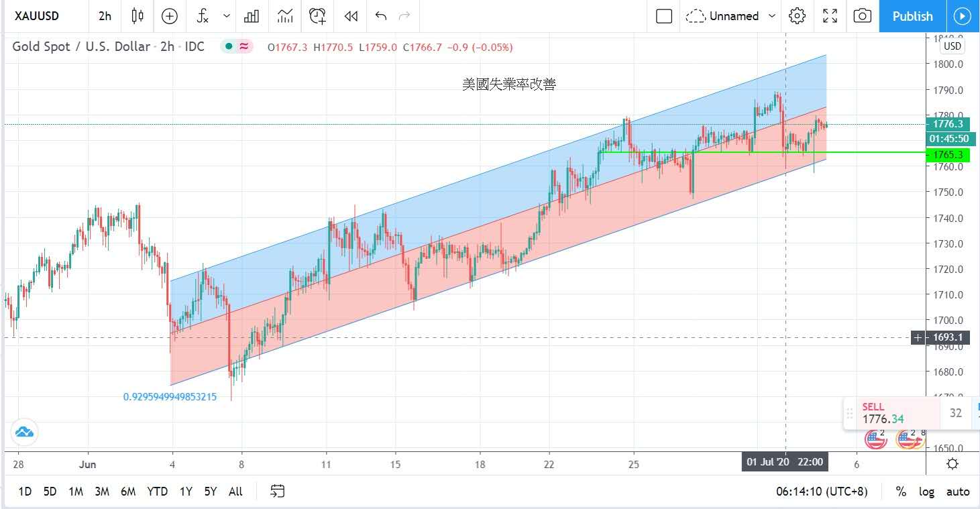The width and height of the screenshot is (980, 509).
Task: Click the blue Publish button
Action: [912, 16]
